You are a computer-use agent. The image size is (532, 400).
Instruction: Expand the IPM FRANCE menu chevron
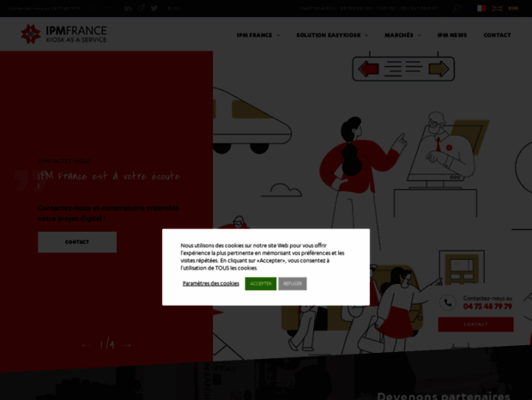point(278,35)
